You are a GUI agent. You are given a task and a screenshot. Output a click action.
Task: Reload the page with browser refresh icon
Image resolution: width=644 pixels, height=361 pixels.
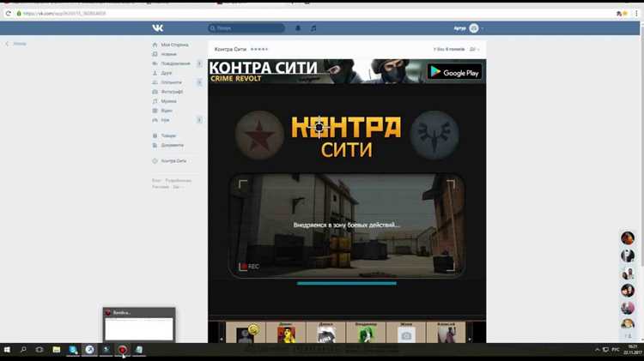pyautogui.click(x=9, y=14)
